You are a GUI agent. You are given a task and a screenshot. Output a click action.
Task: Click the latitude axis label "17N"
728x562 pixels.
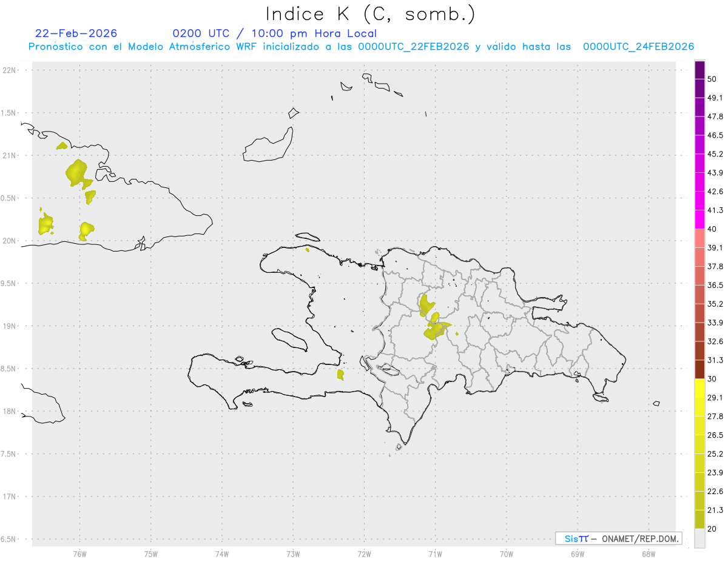pos(10,497)
